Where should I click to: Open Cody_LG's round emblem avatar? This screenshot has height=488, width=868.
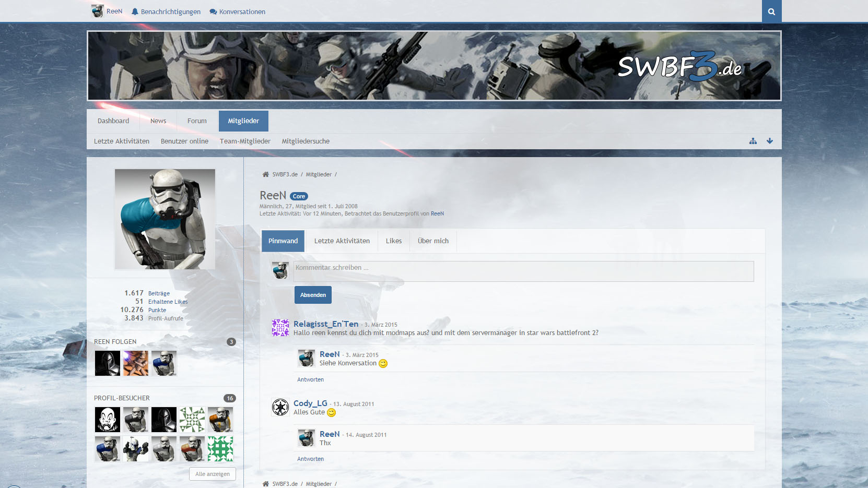coord(280,407)
